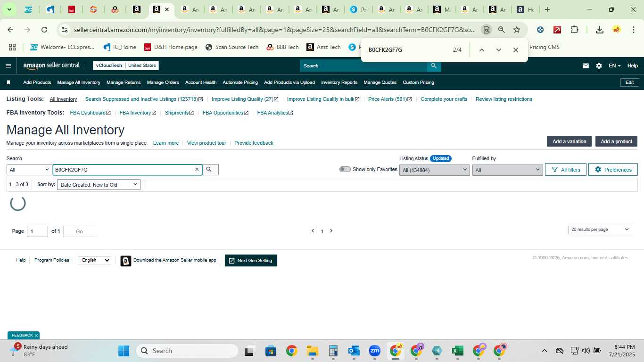Open Chrome three-dot menu
This screenshot has width=644, height=362.
tap(633, 30)
